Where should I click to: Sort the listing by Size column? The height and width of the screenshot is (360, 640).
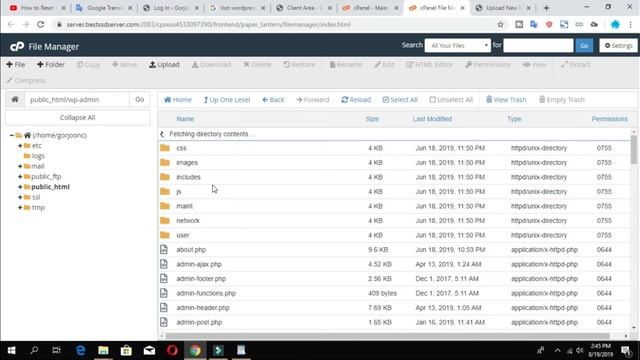point(372,119)
